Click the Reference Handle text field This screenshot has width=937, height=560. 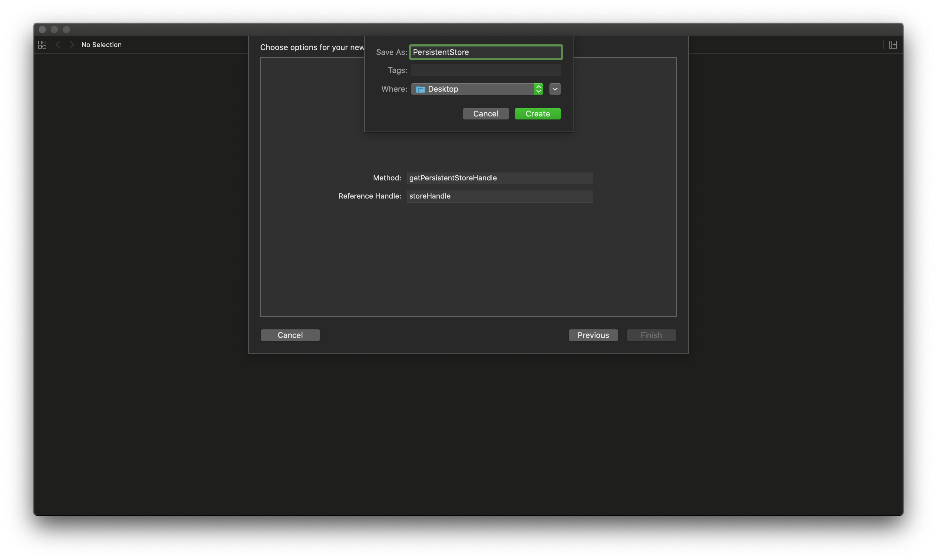(500, 196)
